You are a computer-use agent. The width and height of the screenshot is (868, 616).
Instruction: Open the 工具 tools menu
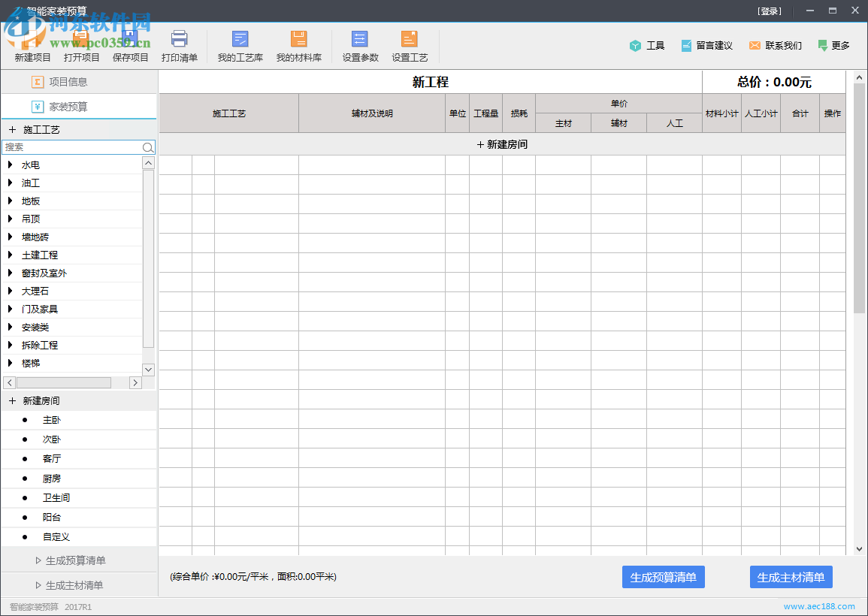pyautogui.click(x=646, y=45)
